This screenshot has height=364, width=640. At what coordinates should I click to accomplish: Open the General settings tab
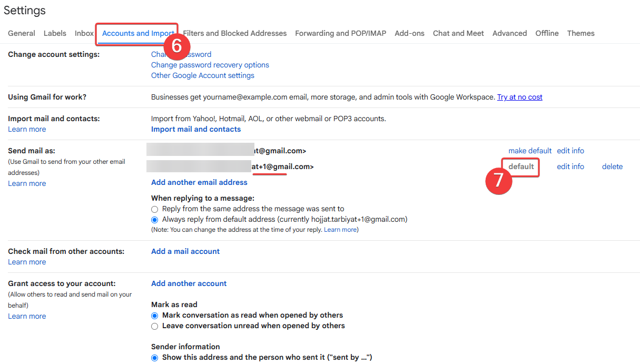22,33
